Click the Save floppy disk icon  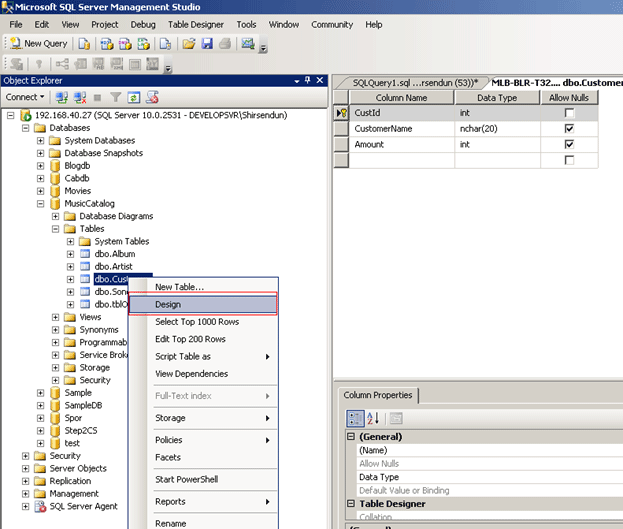(207, 44)
